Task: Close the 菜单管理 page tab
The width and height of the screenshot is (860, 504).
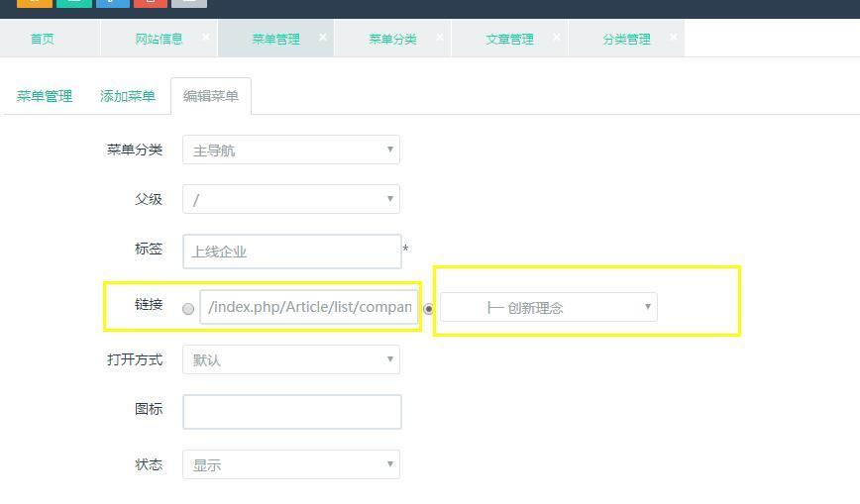Action: coord(323,37)
